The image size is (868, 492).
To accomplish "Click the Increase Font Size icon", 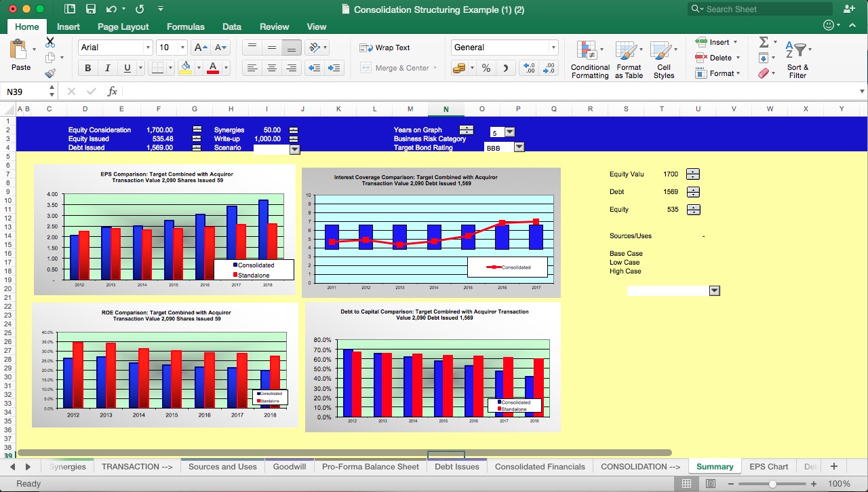I will (201, 48).
